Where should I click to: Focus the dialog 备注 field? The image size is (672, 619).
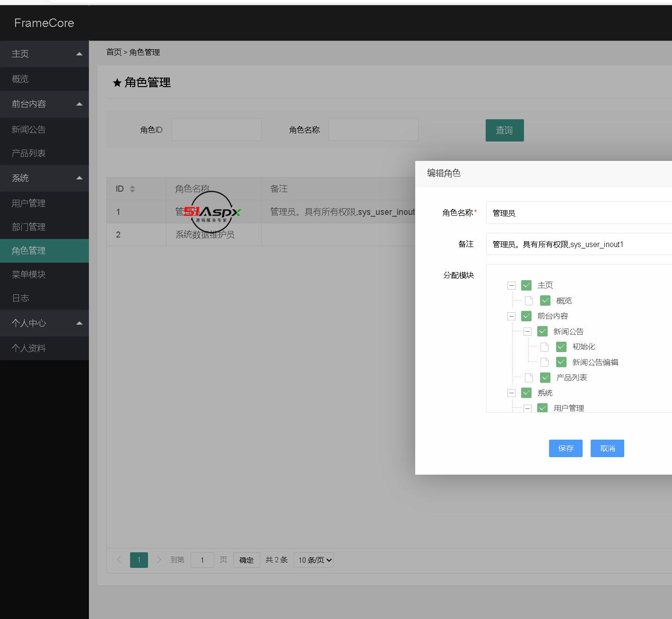pyautogui.click(x=579, y=244)
